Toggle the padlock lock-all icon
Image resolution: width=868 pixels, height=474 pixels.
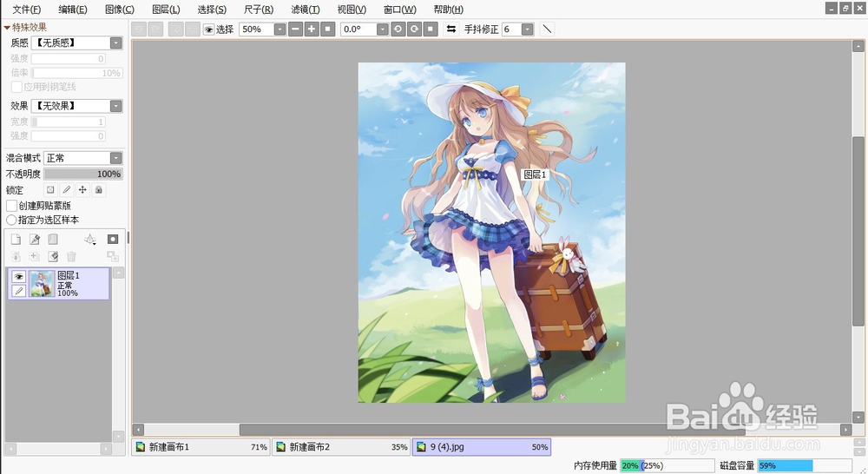99,190
